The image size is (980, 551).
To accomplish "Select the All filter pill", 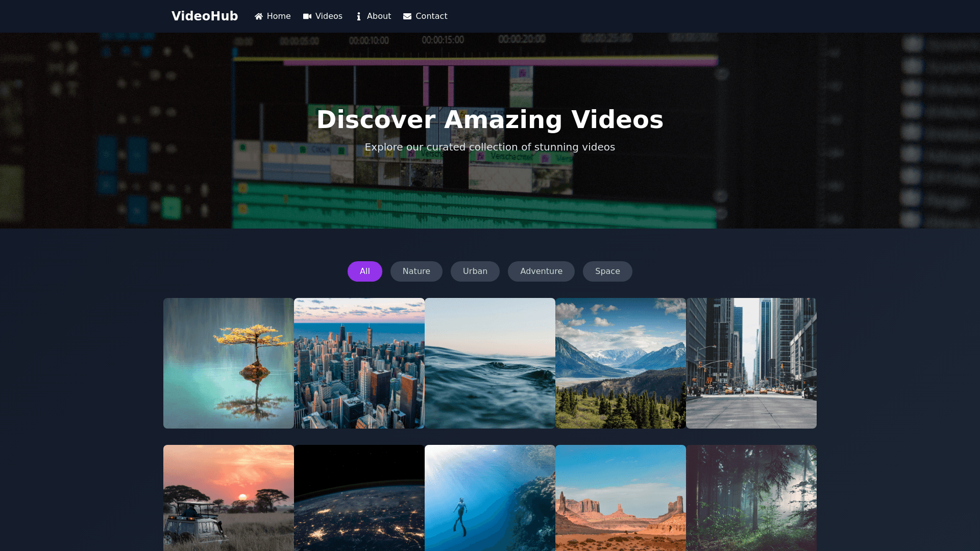I will (x=364, y=271).
